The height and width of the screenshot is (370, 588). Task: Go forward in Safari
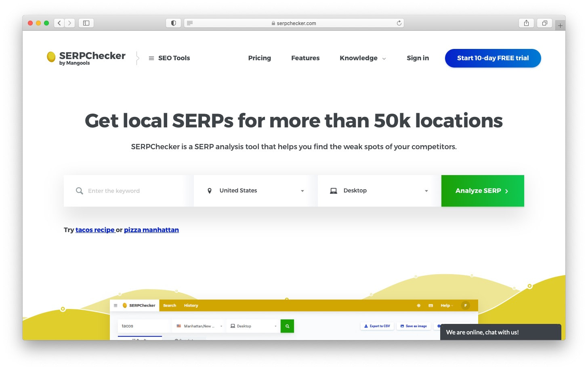coord(70,23)
